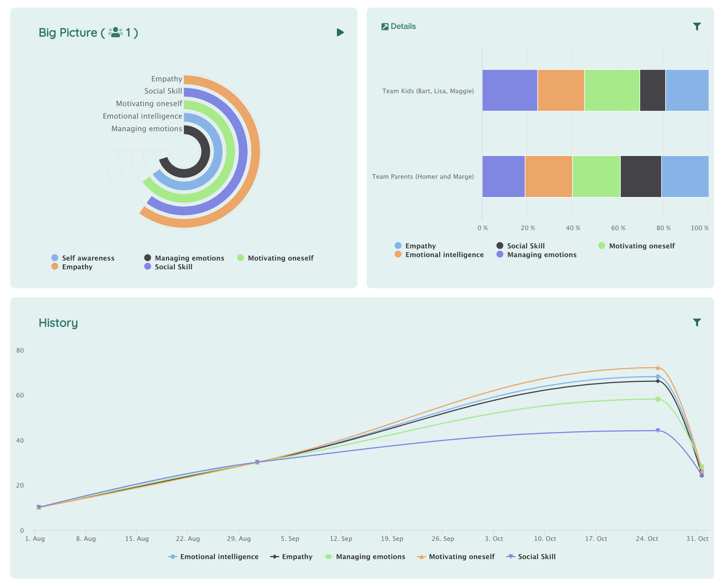Image resolution: width=728 pixels, height=588 pixels.
Task: Click the Emotional intelligence circle marker near 24. Oct
Action: click(x=658, y=377)
